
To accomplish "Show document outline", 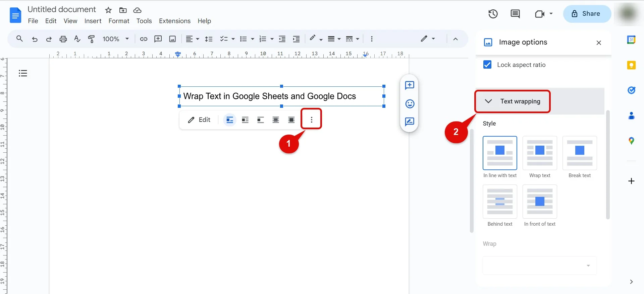I will coord(23,73).
